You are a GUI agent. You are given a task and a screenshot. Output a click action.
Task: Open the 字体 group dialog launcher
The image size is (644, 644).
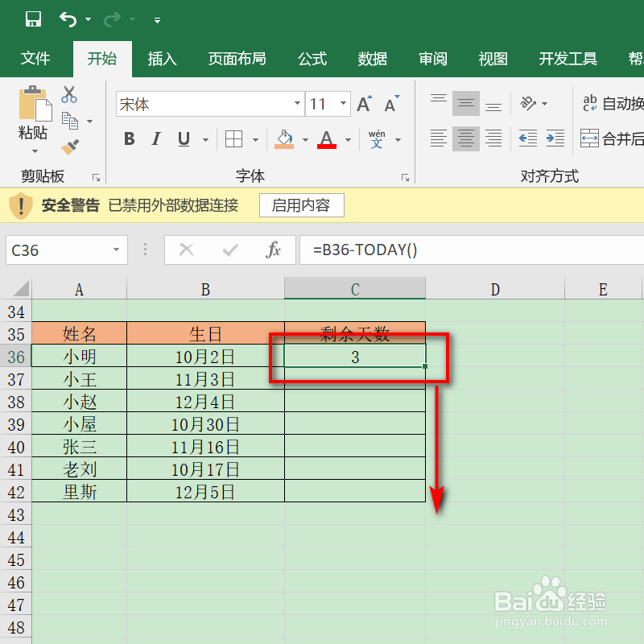405,176
